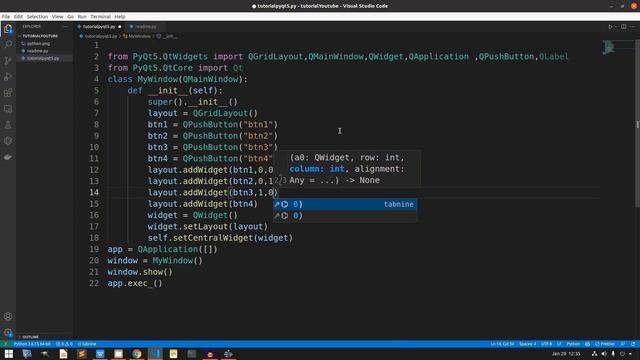Switch to the readme.py editor tab
This screenshot has width=640, height=360.
click(x=145, y=27)
